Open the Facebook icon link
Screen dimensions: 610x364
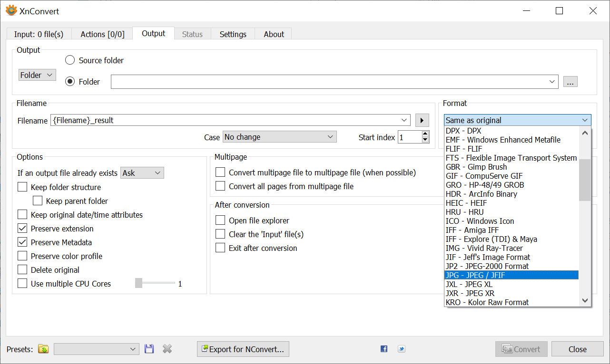tap(384, 349)
